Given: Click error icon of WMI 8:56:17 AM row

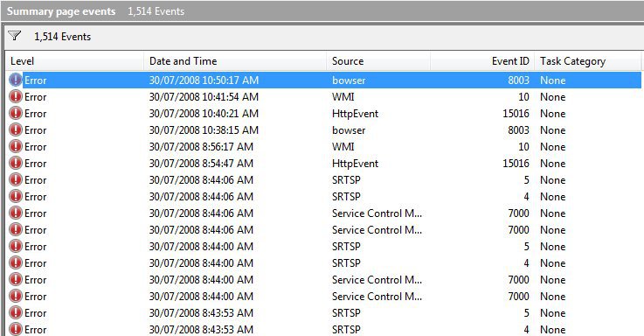Looking at the screenshot, I should [15, 146].
